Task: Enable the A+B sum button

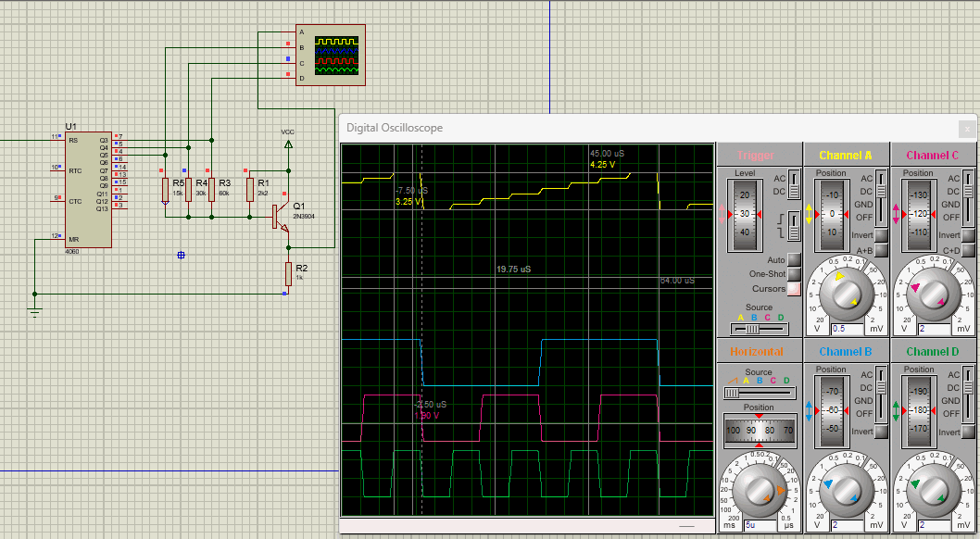Action: (881, 250)
